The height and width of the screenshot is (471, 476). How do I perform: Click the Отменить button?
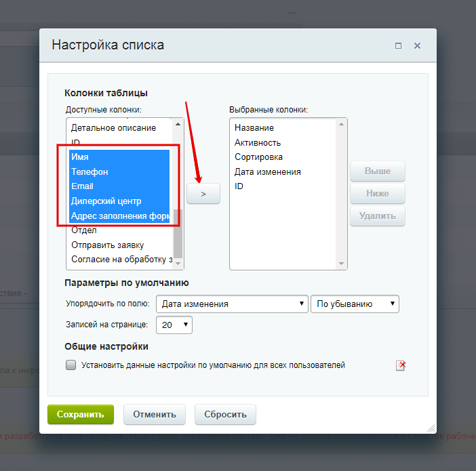click(154, 414)
